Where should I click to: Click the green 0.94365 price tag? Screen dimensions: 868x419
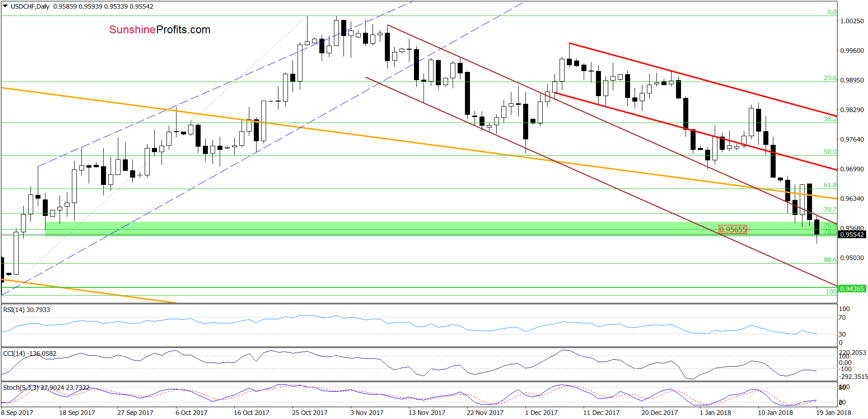[852, 289]
